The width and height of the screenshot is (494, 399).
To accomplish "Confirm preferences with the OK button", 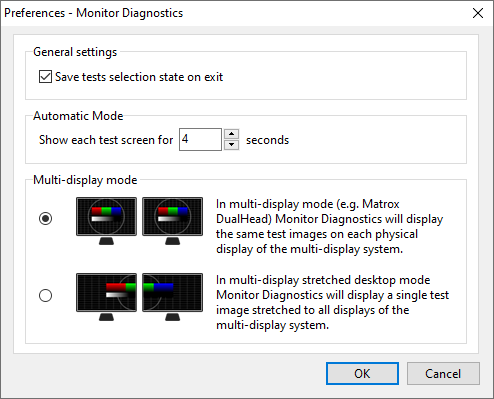I will coord(362,373).
